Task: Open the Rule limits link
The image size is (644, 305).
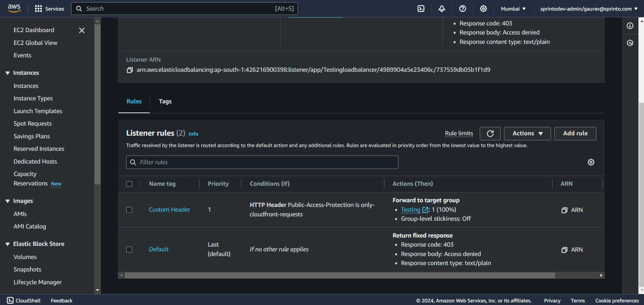Action: tap(459, 133)
